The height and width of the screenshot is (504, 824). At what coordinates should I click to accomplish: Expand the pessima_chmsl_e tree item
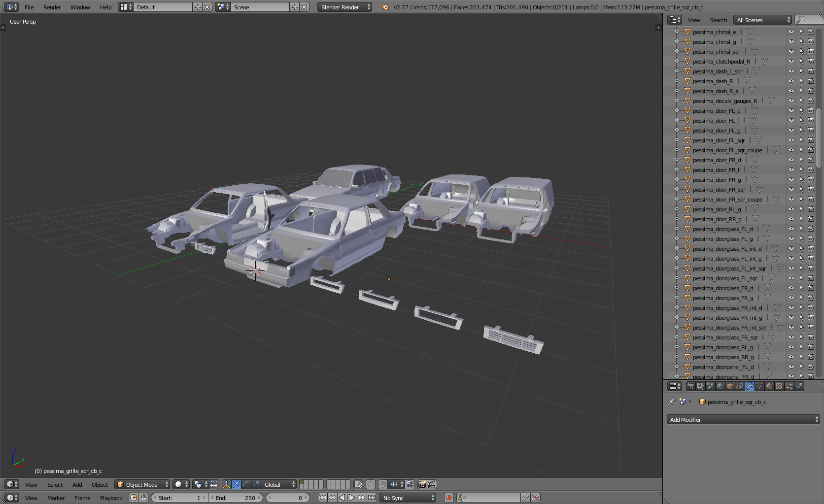pos(677,32)
